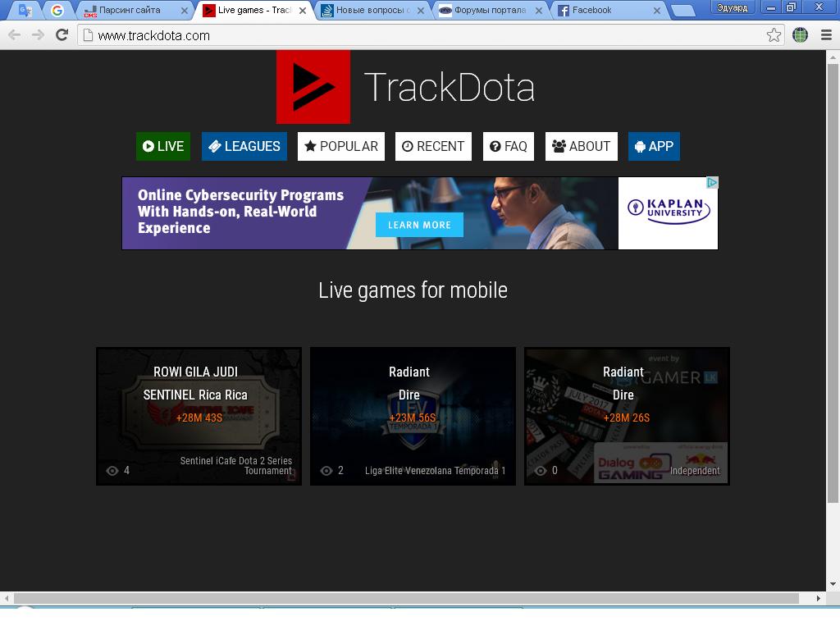
Task: Open the Chrome hamburger menu
Action: tap(827, 35)
